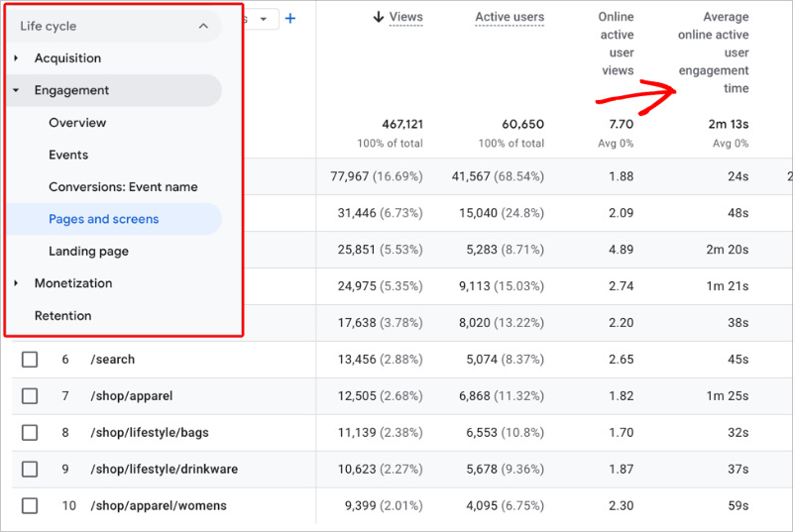Click the /shop/apparel page path
The height and width of the screenshot is (532, 793).
pos(132,395)
